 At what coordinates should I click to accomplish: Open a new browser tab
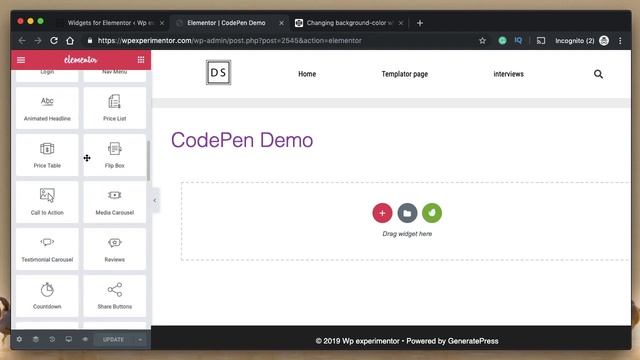pos(420,23)
